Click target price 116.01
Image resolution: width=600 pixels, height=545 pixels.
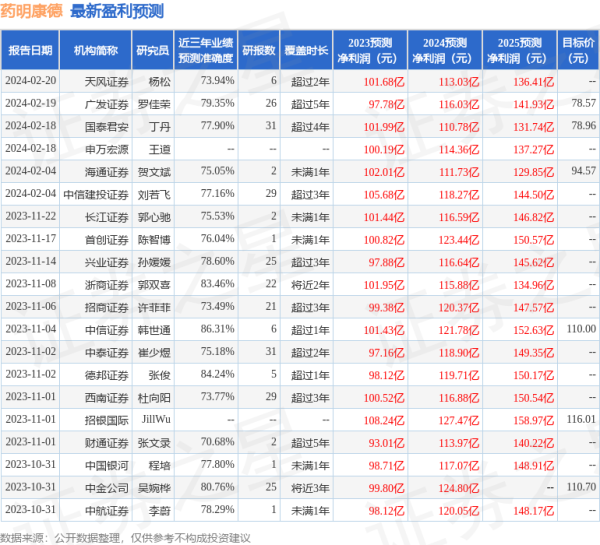coord(581,419)
